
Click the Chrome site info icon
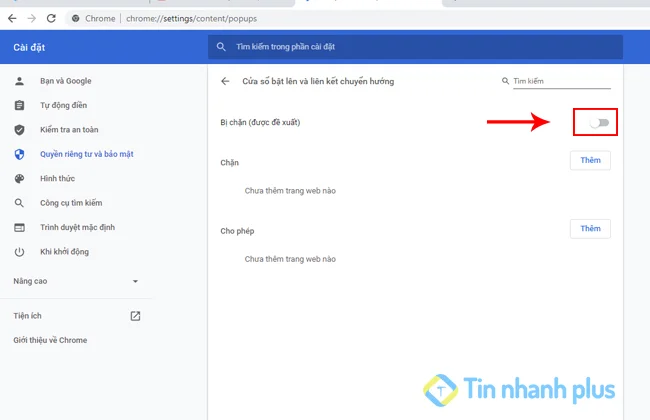pos(75,18)
